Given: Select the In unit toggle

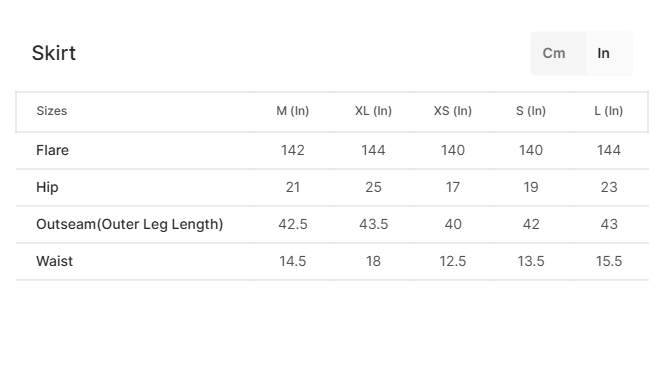Looking at the screenshot, I should (x=604, y=53).
